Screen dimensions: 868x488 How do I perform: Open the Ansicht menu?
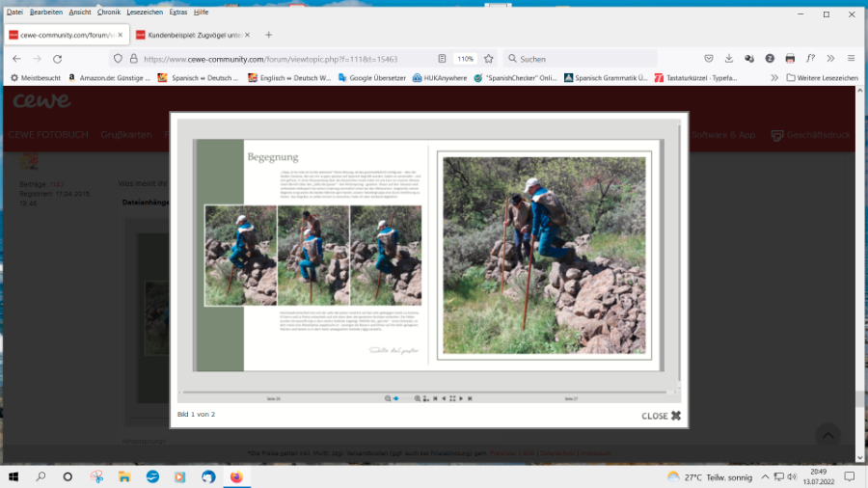tap(80, 13)
